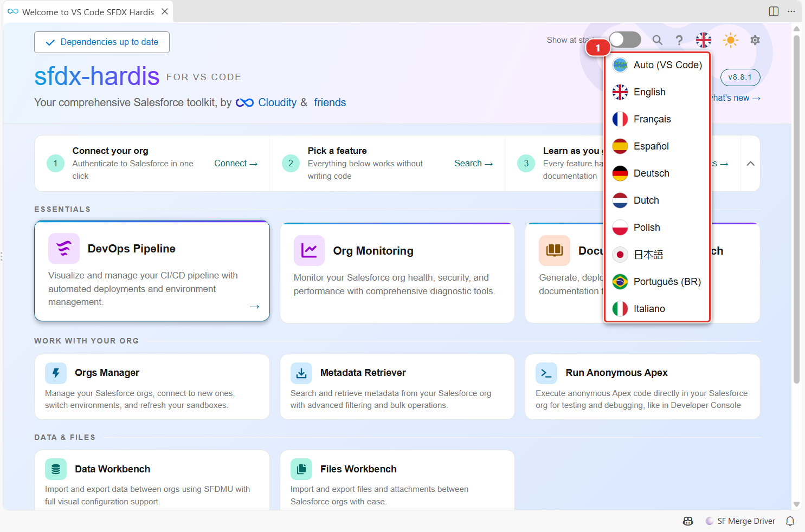805x532 pixels.
Task: Open the friends link
Action: coord(330,102)
